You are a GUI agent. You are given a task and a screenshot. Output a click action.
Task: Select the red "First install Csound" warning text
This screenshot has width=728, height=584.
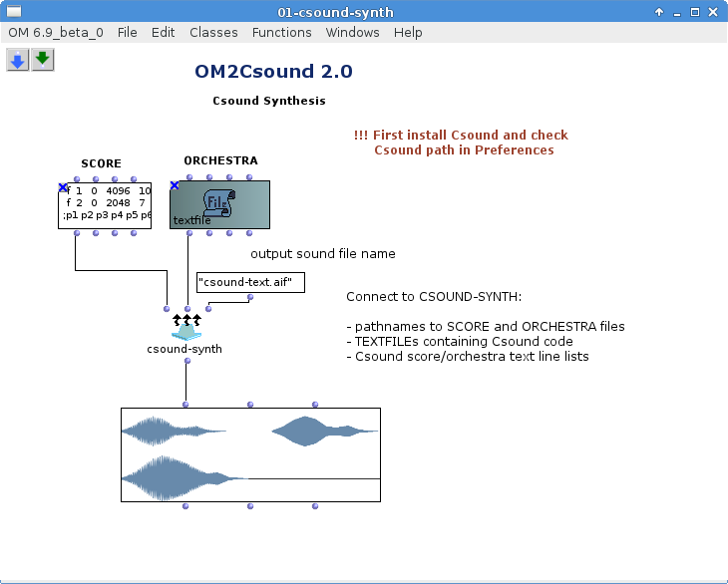point(461,143)
